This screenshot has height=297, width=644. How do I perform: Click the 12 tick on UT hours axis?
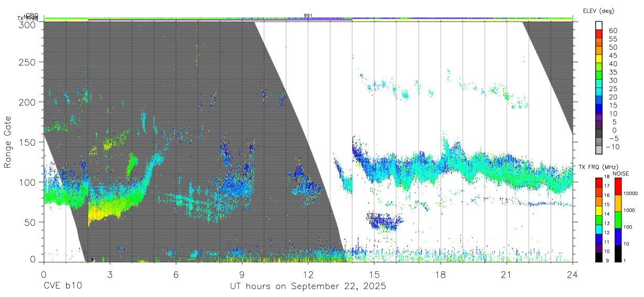(308, 274)
